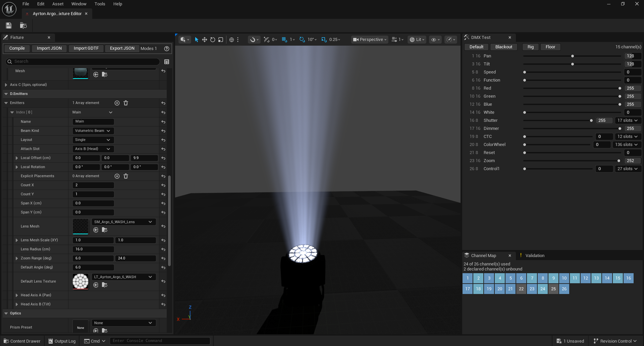Toggle channel 22 in Channel Map

pos(521,289)
